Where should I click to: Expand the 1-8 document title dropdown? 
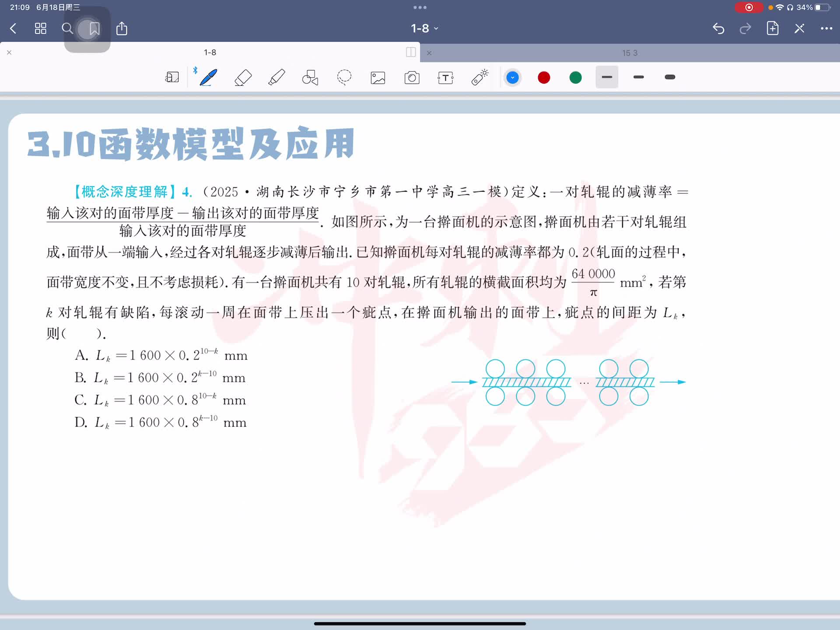[x=424, y=28]
